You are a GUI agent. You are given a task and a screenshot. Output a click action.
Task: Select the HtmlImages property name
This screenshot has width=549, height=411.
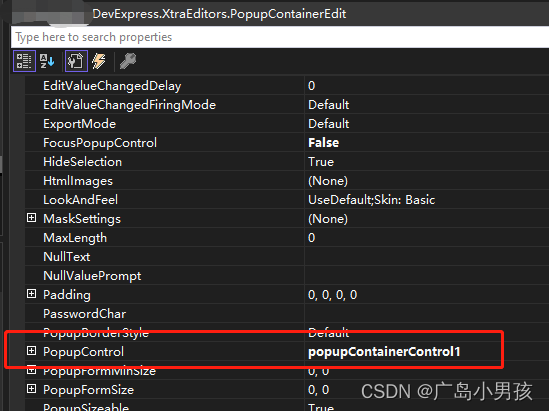pyautogui.click(x=78, y=181)
